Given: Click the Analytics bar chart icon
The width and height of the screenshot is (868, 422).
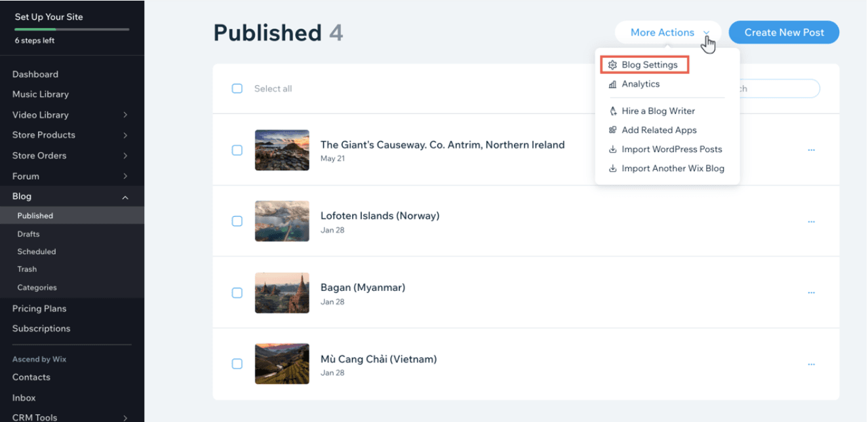Looking at the screenshot, I should (612, 84).
